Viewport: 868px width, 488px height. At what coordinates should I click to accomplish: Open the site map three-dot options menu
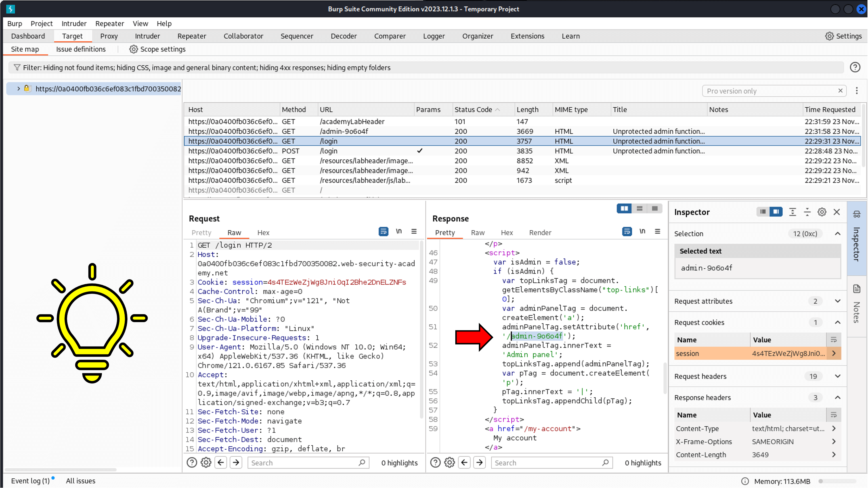pyautogui.click(x=857, y=91)
